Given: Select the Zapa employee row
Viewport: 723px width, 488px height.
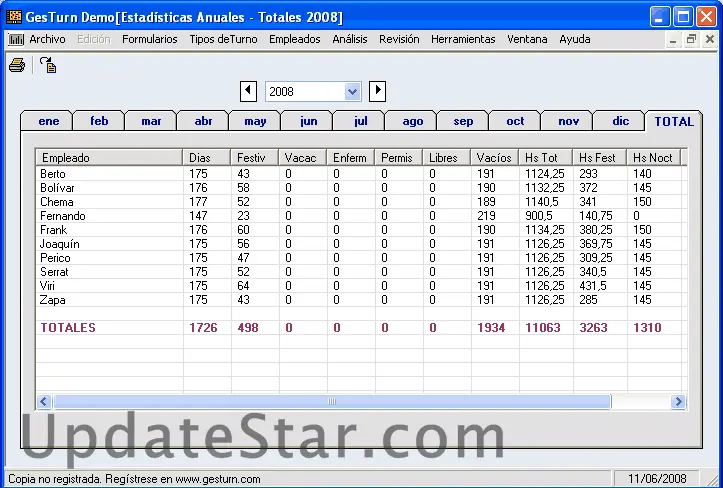Looking at the screenshot, I should pyautogui.click(x=361, y=300).
